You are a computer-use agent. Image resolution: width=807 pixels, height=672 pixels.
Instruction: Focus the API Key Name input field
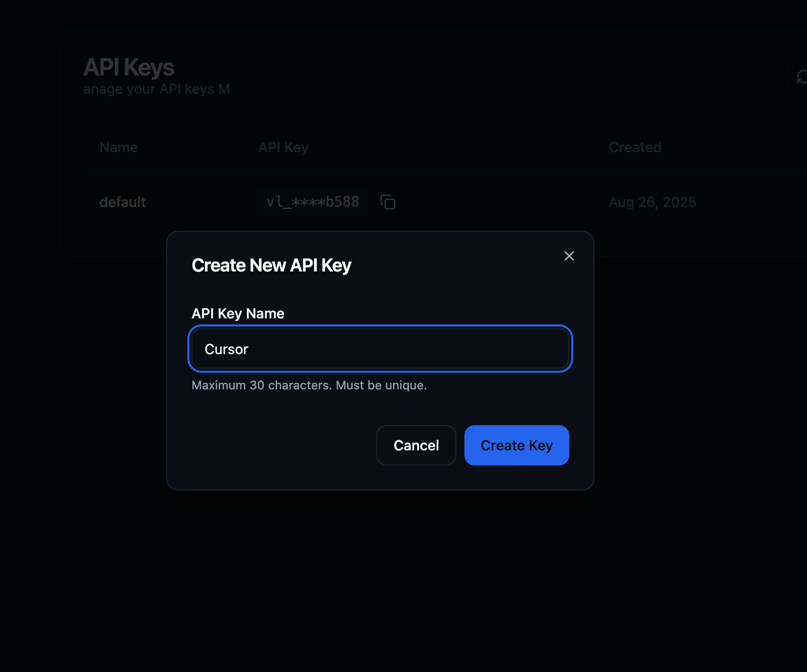coord(380,349)
